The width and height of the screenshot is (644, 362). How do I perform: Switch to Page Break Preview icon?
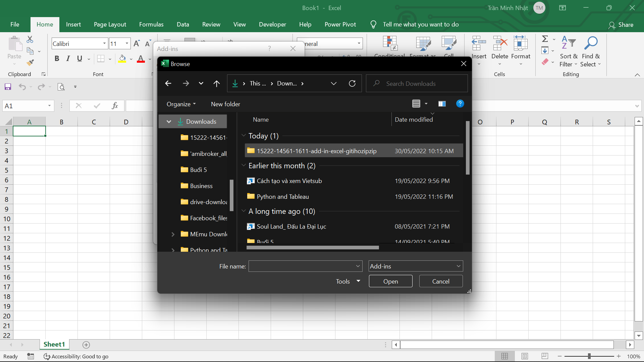pos(545,356)
